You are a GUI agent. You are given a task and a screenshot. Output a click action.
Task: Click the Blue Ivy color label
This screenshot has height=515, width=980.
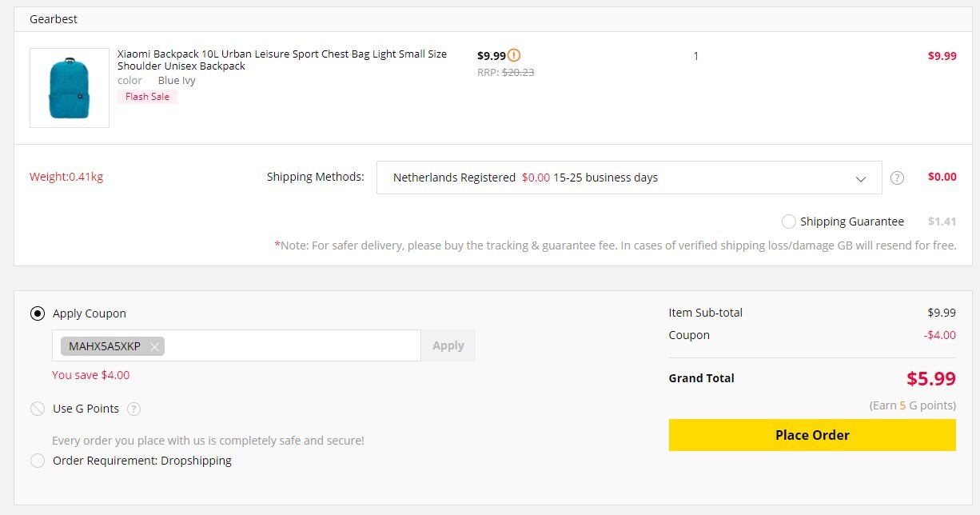pyautogui.click(x=177, y=81)
